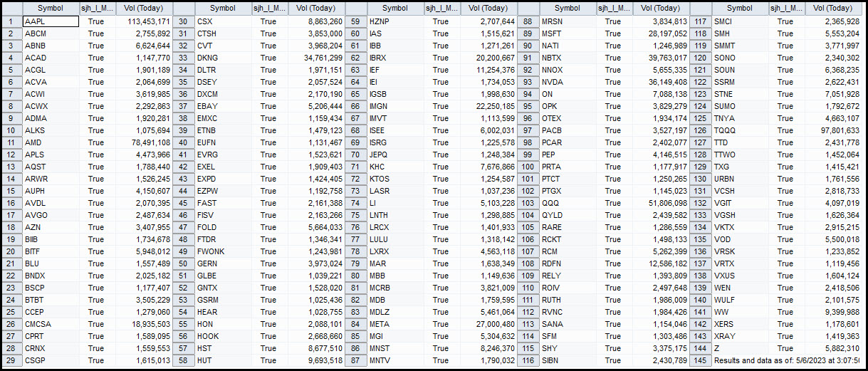This screenshot has height=371, width=868.
Task: Click the MSFT symbol cell
Action: (x=568, y=33)
